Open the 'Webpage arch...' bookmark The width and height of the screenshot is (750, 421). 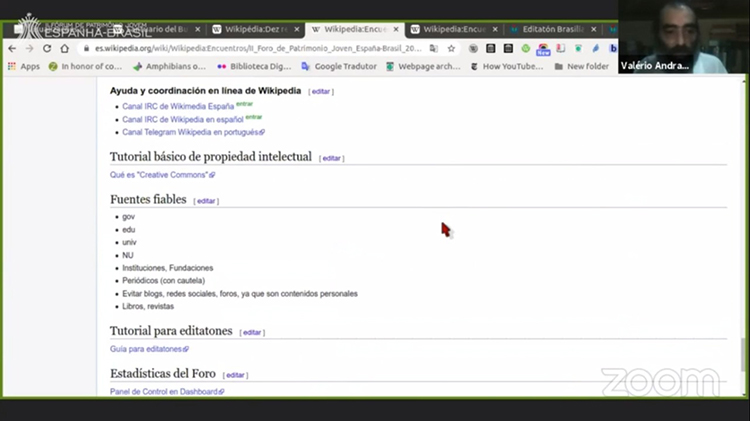(423, 66)
